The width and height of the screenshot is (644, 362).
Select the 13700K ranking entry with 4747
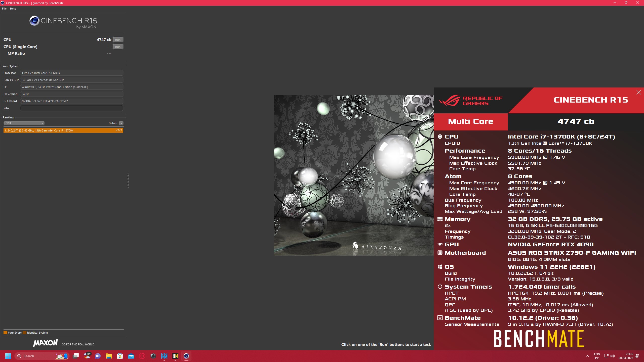[x=63, y=130]
